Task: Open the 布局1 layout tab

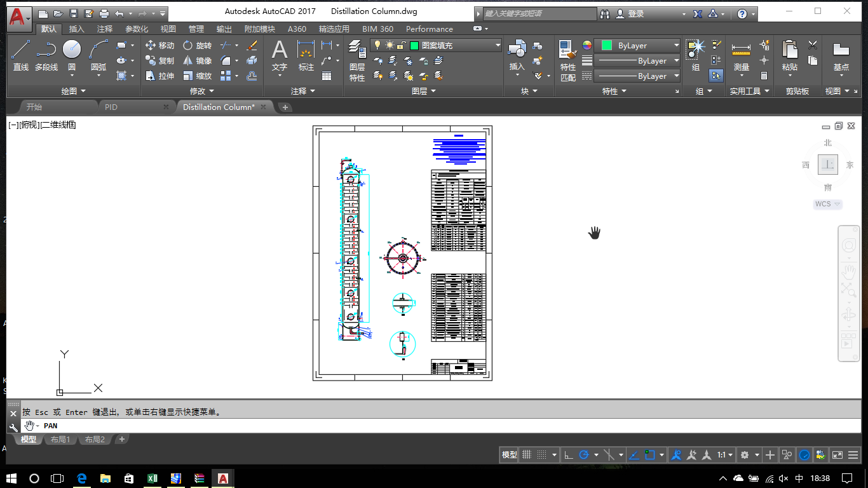Action: pyautogui.click(x=60, y=440)
